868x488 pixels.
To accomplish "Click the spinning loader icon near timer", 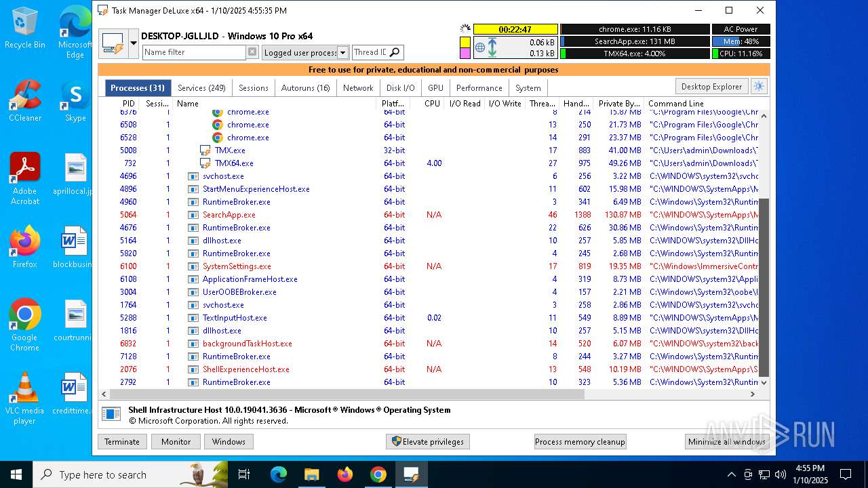I will [x=465, y=29].
